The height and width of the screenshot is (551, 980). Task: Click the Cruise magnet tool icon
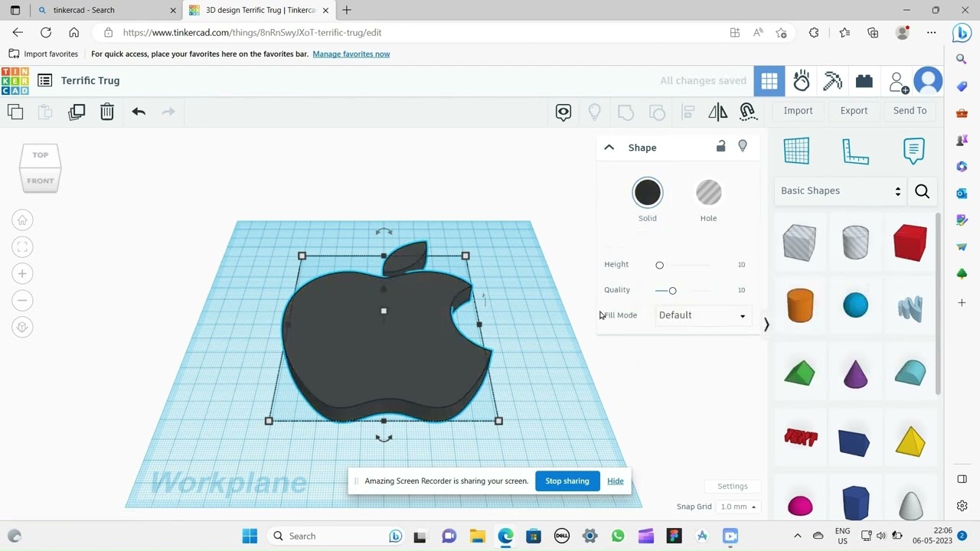[x=748, y=112]
